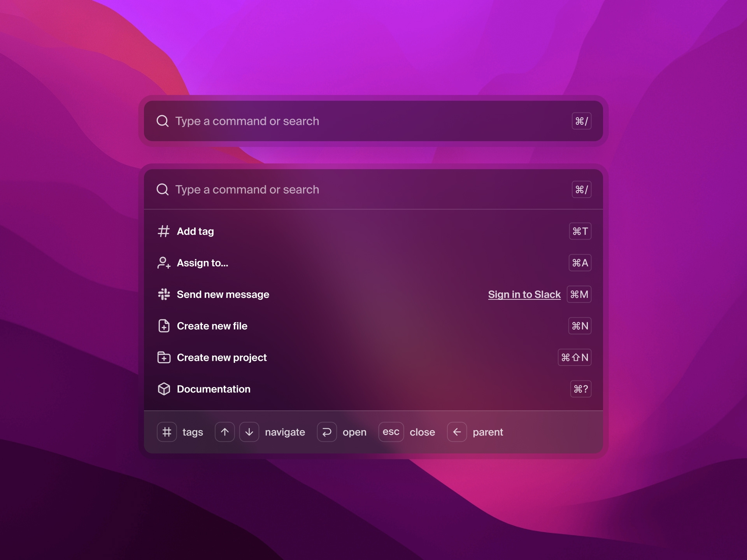Click the ⌘⇧N shortcut badge for new project
This screenshot has width=747, height=560.
[x=575, y=357]
